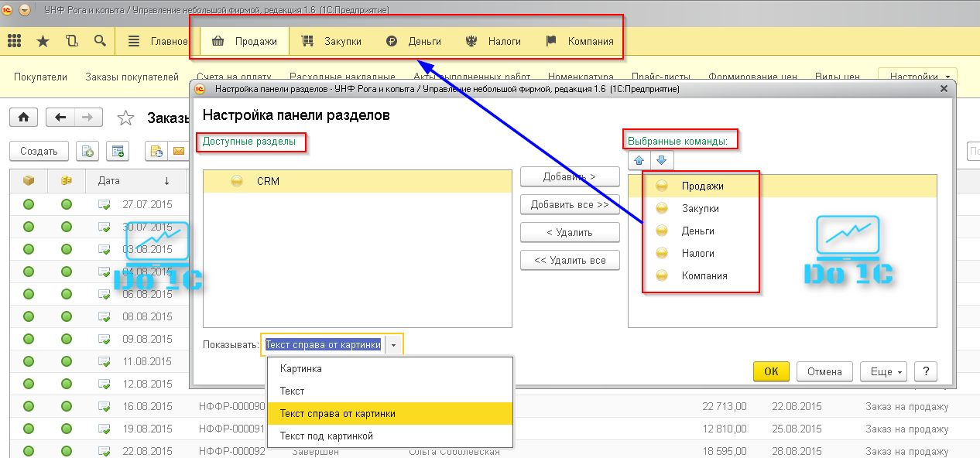The height and width of the screenshot is (458, 980).
Task: Click the home button with house icon
Action: click(x=24, y=118)
